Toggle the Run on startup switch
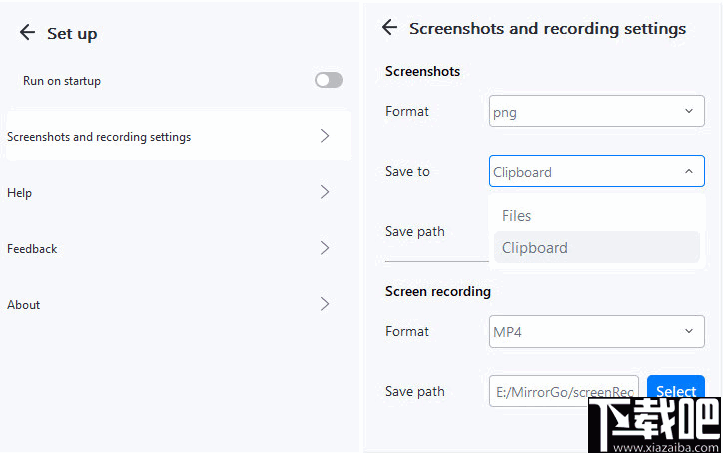The image size is (723, 453). click(329, 80)
